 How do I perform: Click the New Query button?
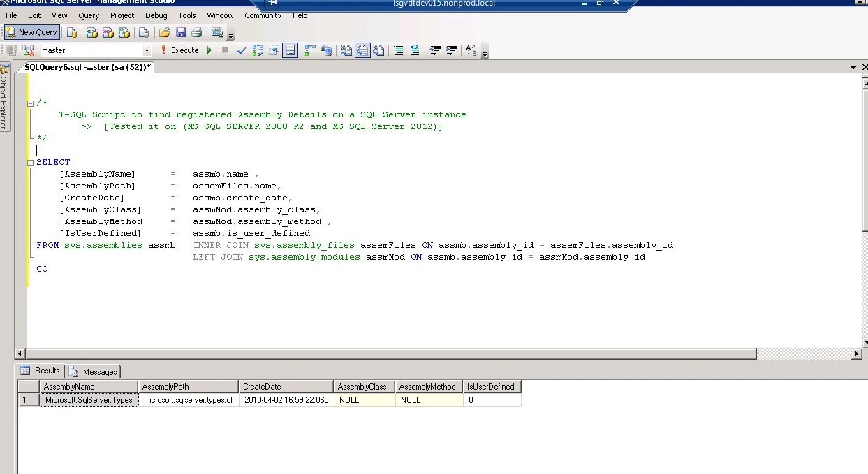point(31,32)
